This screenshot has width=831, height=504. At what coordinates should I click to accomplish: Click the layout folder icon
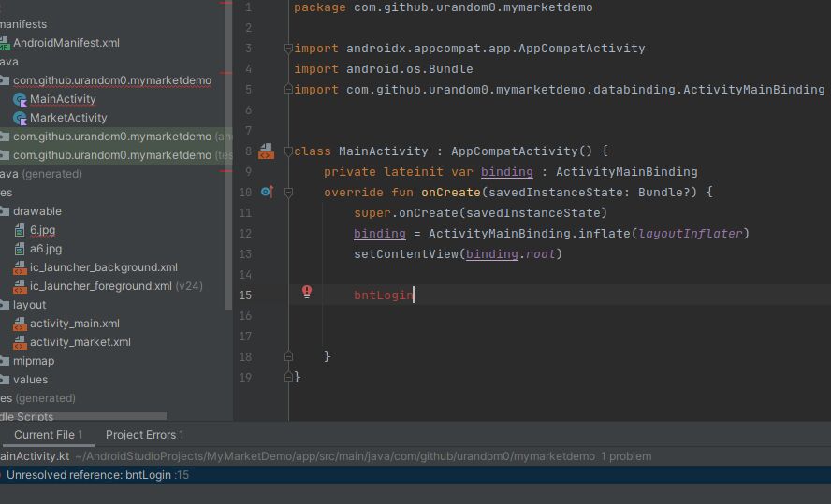5,305
